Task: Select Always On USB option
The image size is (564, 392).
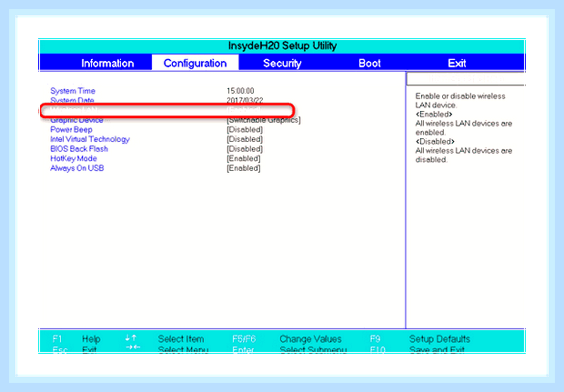Action: (77, 168)
